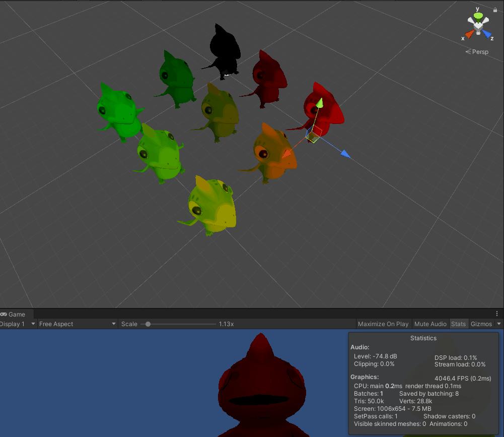Viewport: 504px width, 437px height.
Task: Enable Gizmos in the Game view
Action: point(481,324)
